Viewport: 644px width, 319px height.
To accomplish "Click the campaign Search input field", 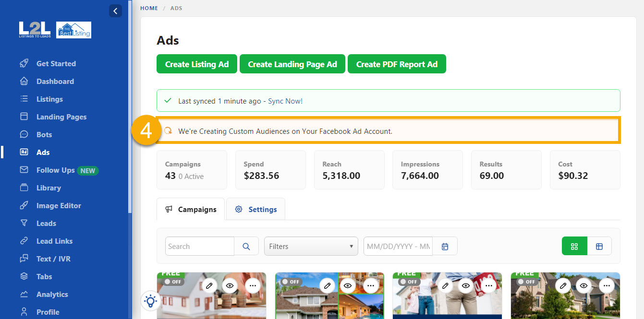I will pyautogui.click(x=200, y=246).
